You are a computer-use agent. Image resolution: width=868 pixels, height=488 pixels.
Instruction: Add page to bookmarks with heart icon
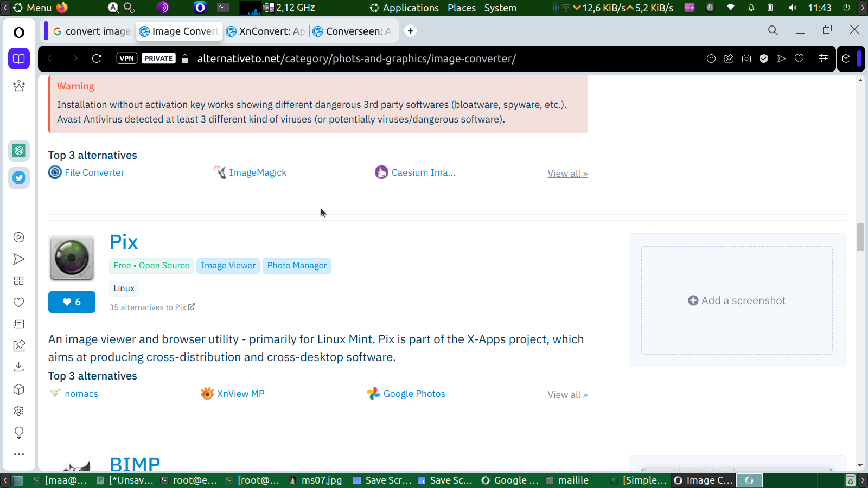click(x=799, y=59)
